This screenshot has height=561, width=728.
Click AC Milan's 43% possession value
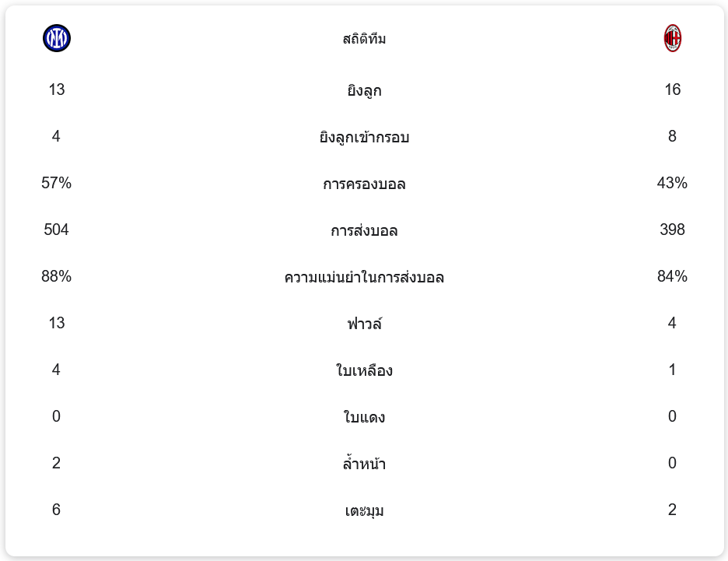pos(672,183)
